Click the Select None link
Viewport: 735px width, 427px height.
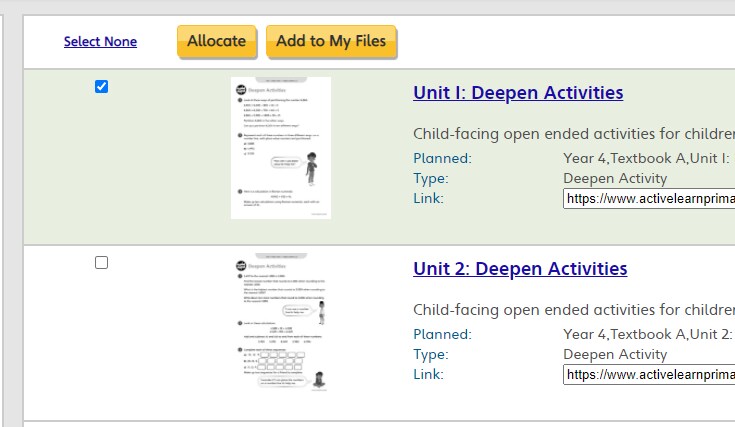pyautogui.click(x=100, y=41)
